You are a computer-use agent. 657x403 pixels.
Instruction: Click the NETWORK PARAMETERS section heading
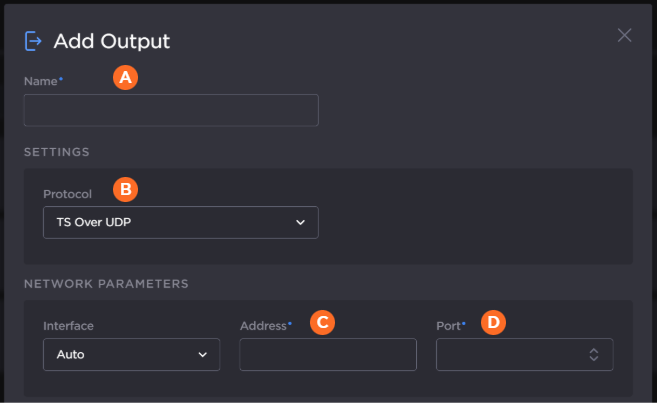click(106, 283)
